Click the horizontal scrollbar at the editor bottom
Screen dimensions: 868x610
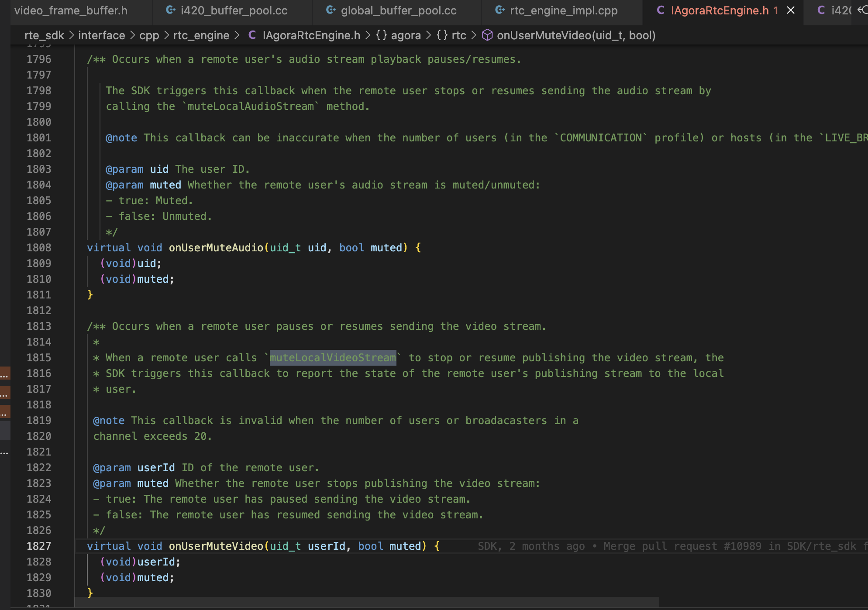[x=367, y=602]
